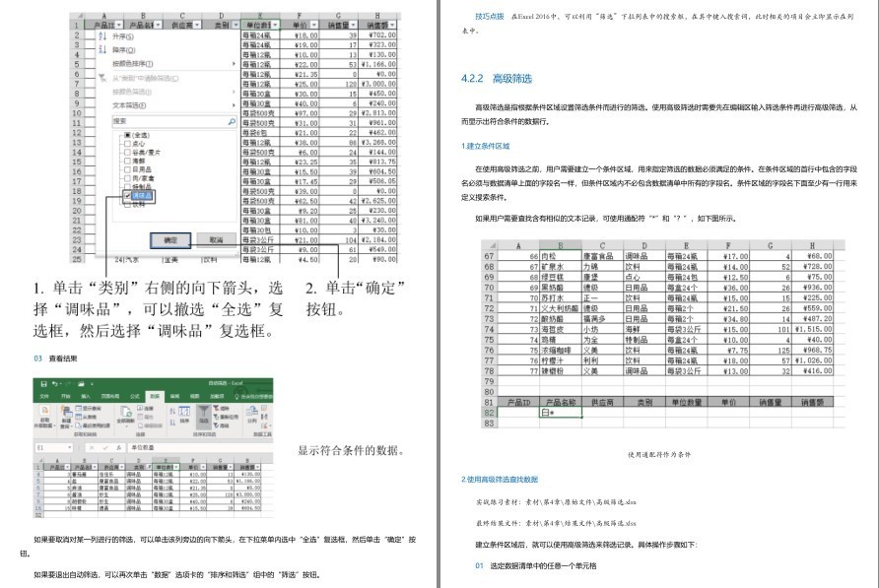This screenshot has width=879, height=588.
Task: Open 供应商 filter arrow beside the open filter menu
Action: click(197, 26)
